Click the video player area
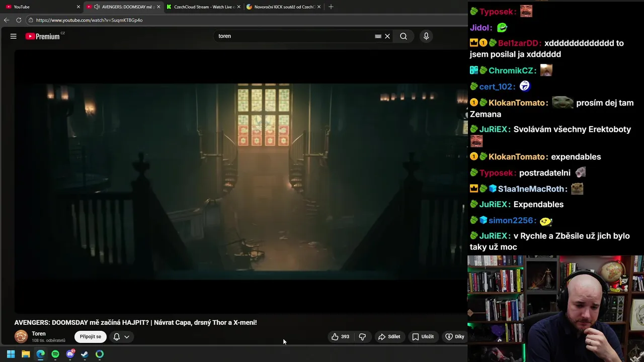 tap(240, 181)
